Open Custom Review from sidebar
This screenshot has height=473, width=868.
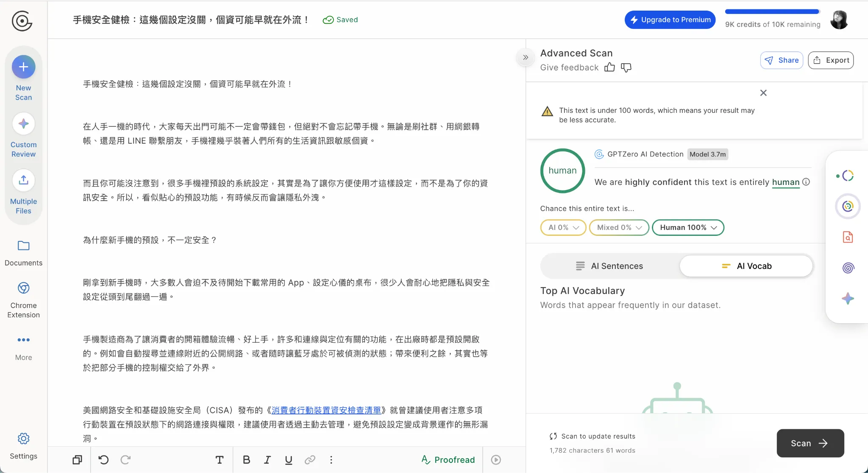[x=23, y=135]
